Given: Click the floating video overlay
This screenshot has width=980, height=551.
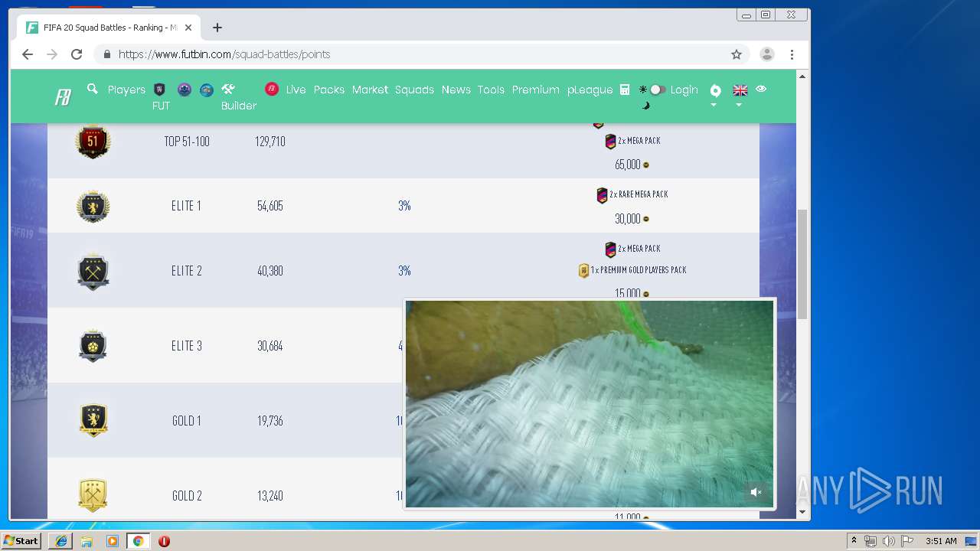Looking at the screenshot, I should click(590, 403).
